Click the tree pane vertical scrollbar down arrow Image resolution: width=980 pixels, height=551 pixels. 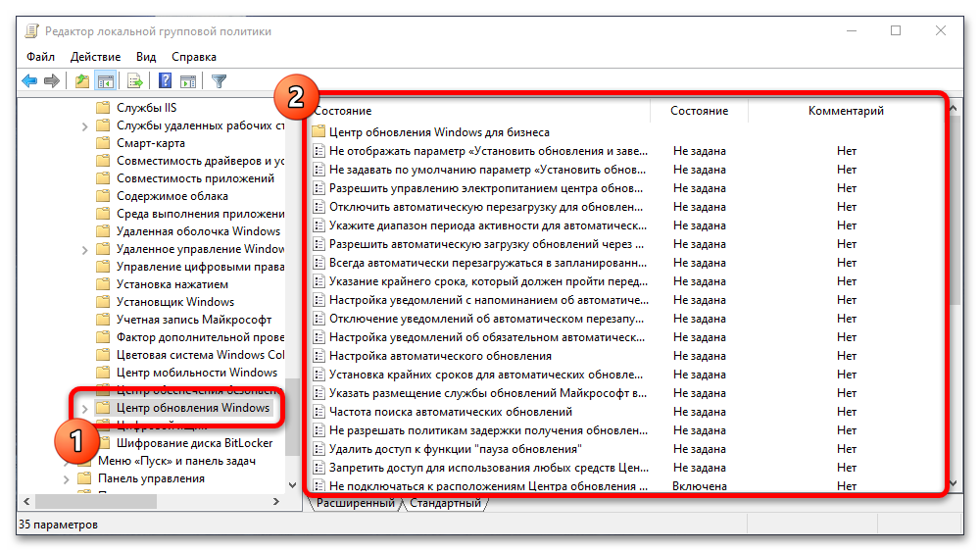pyautogui.click(x=292, y=485)
